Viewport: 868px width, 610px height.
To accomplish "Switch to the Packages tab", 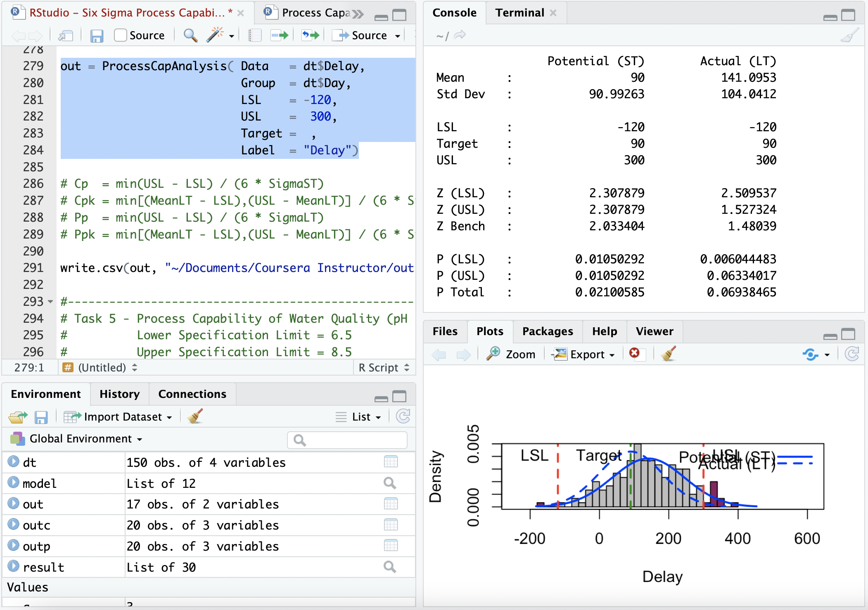I will pyautogui.click(x=547, y=331).
